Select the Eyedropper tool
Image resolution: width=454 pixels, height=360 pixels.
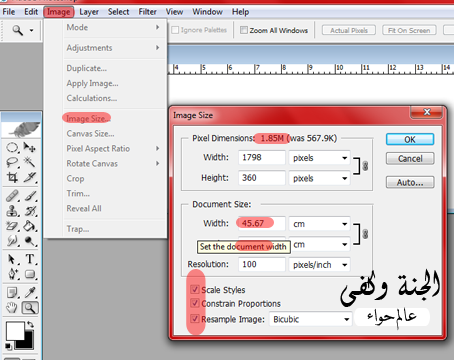click(30, 293)
